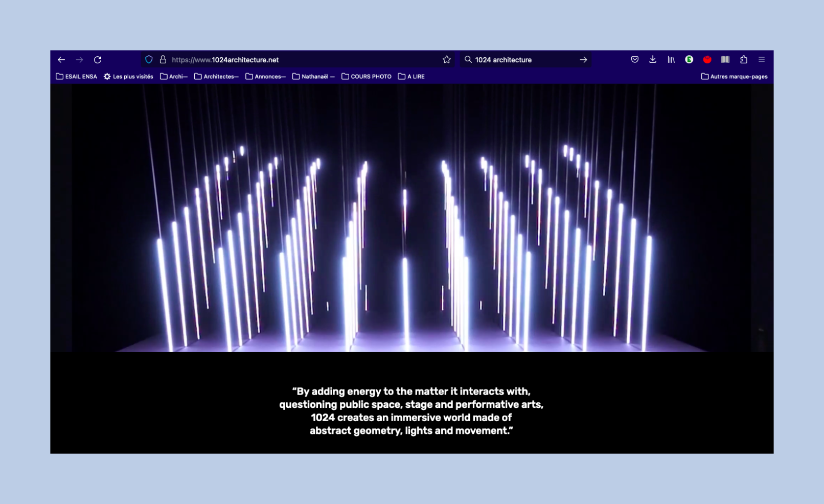This screenshot has height=504, width=824.
Task: Bookmark this page with the star
Action: 446,60
